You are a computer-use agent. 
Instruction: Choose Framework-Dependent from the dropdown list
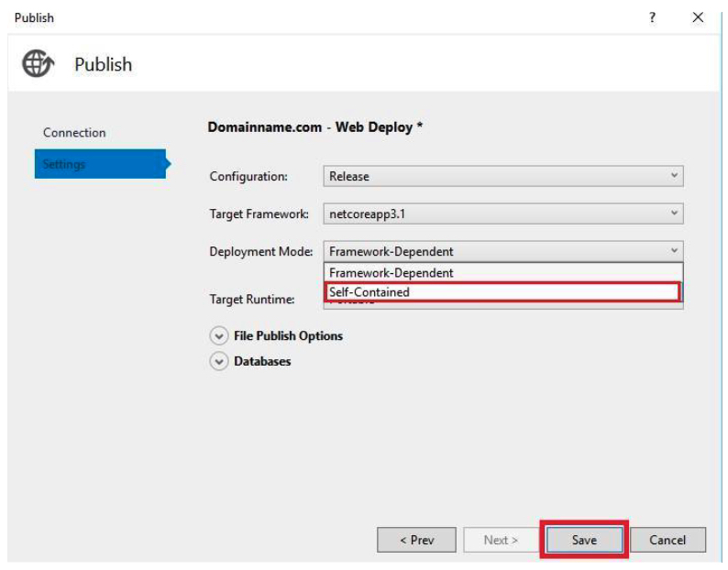[x=503, y=273]
